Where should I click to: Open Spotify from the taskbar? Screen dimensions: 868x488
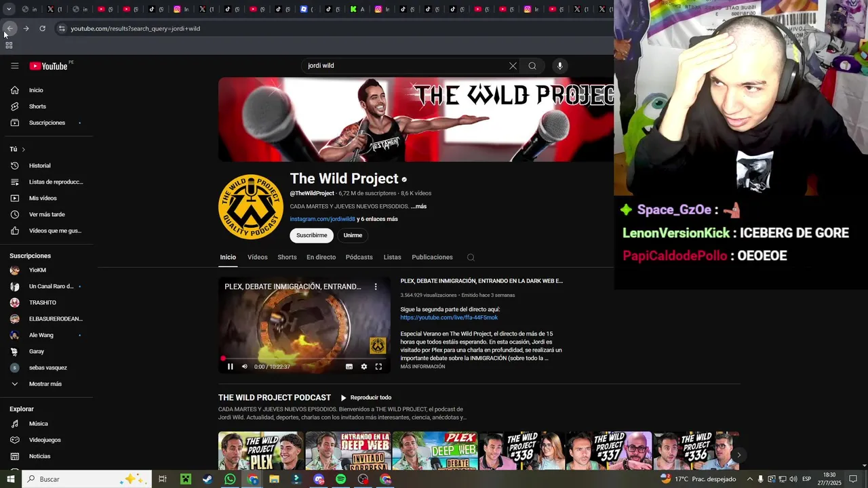340,479
